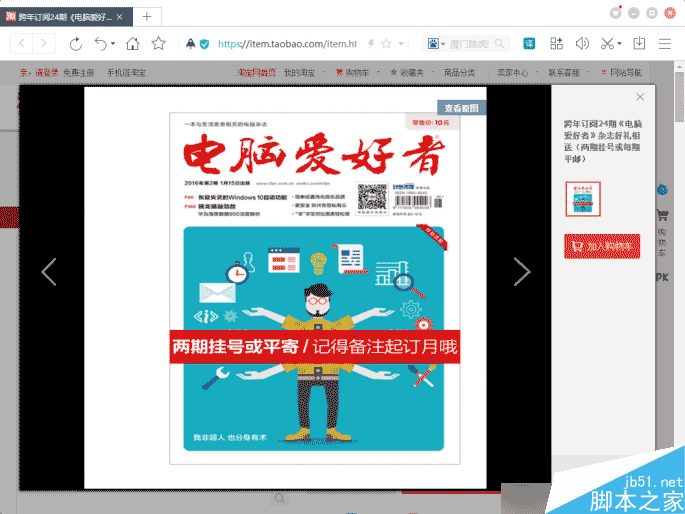This screenshot has height=514, width=685.
Task: Click the green security shield icon
Action: point(204,44)
